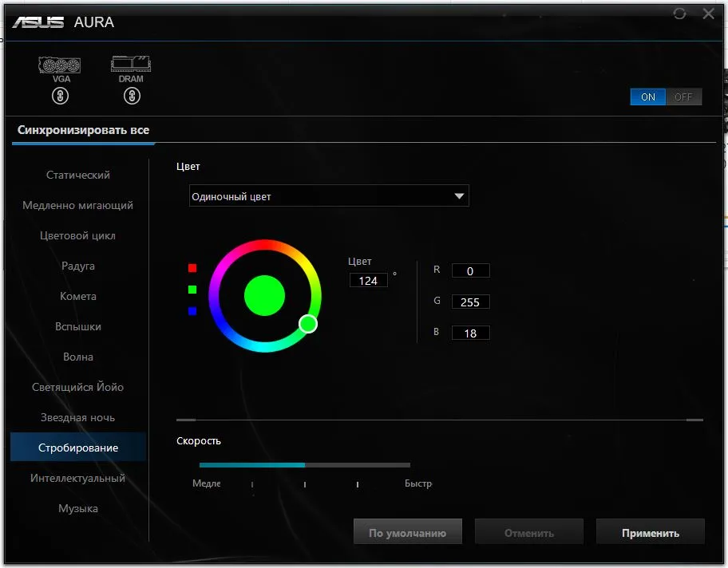The width and height of the screenshot is (728, 568).
Task: Click the refresh icon in title bar
Action: pyautogui.click(x=680, y=14)
